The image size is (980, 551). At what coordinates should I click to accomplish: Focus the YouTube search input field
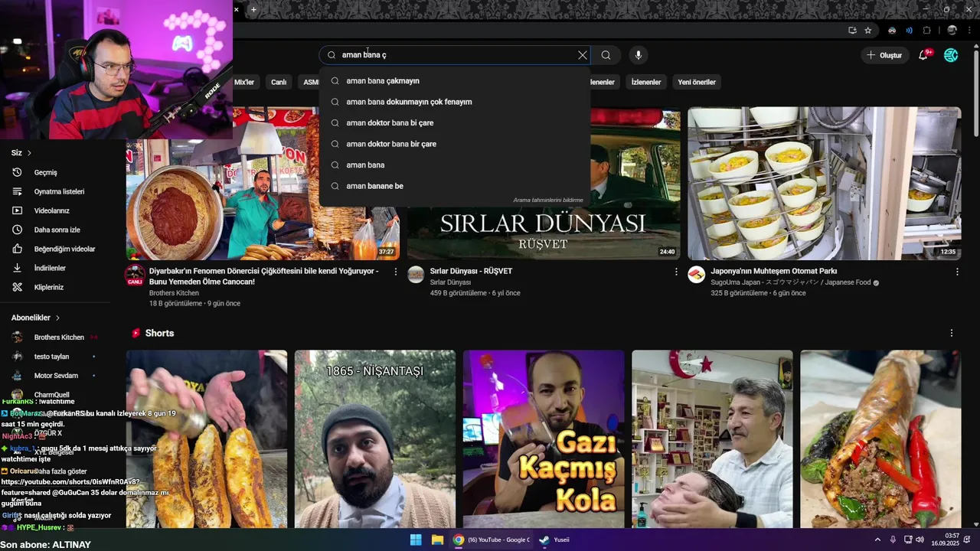(x=456, y=55)
